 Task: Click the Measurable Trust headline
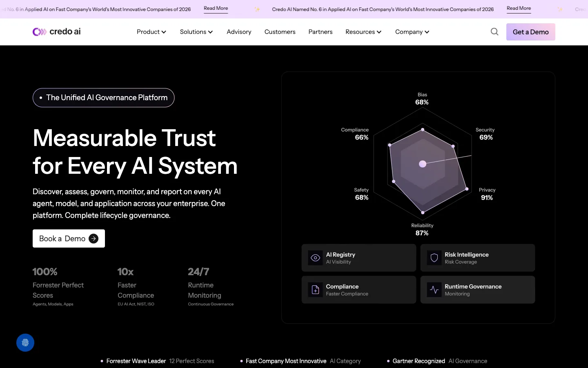(135, 152)
